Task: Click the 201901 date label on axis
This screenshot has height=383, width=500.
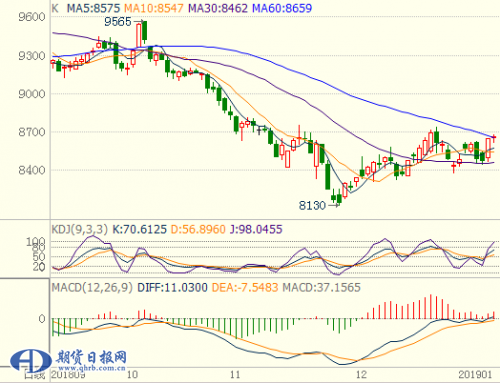Action: click(475, 375)
